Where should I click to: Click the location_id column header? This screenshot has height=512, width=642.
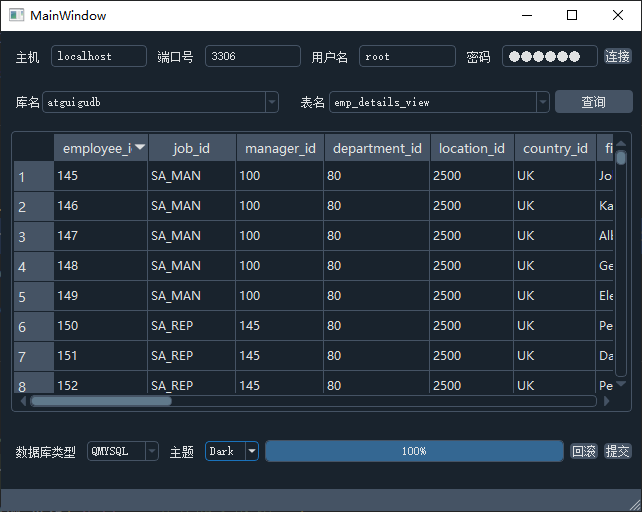click(x=472, y=148)
